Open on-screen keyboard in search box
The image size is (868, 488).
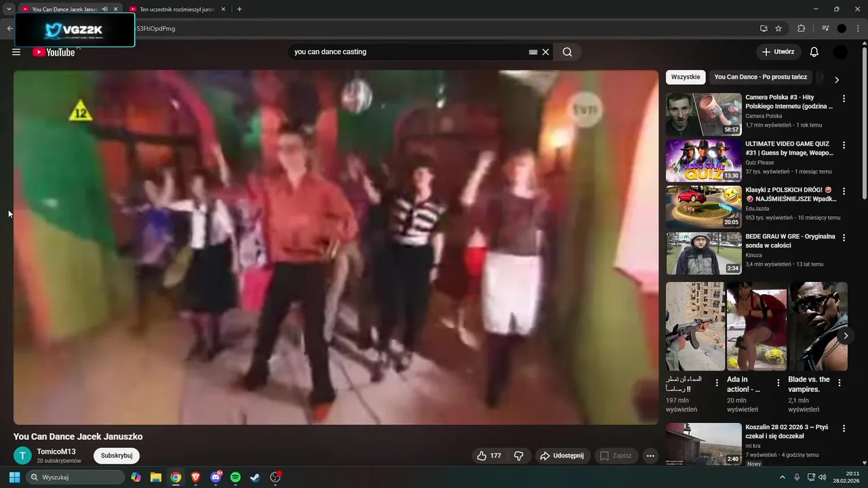[x=533, y=52]
